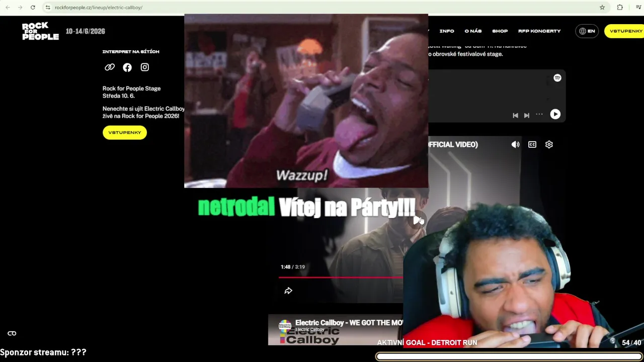Open the artist's Facebook page icon
644x362 pixels.
tap(127, 67)
